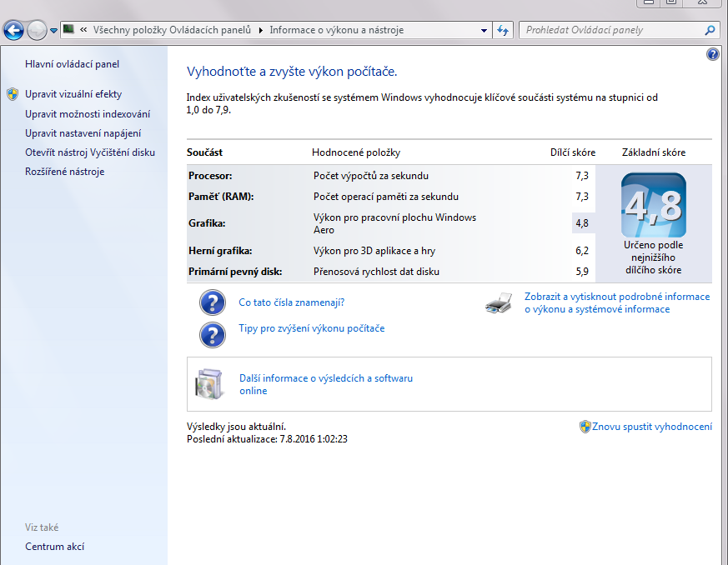Open 'Všechny položky Ovládacích panelů' breadcrumb
The image size is (728, 565).
point(172,30)
